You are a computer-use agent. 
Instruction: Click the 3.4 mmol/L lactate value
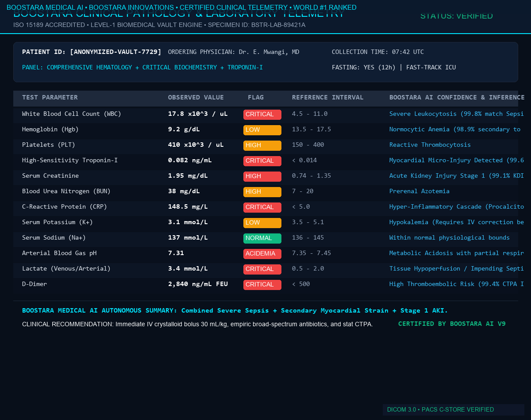(x=188, y=268)
